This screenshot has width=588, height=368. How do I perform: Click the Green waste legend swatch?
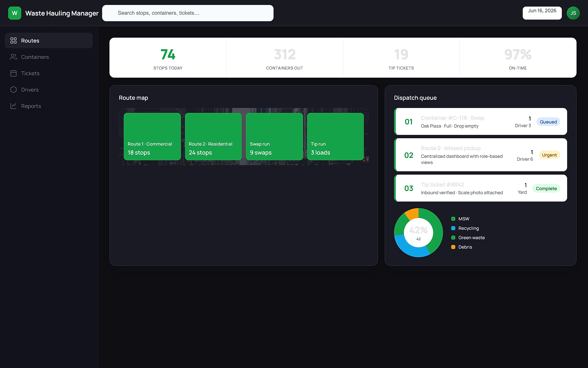(x=453, y=238)
